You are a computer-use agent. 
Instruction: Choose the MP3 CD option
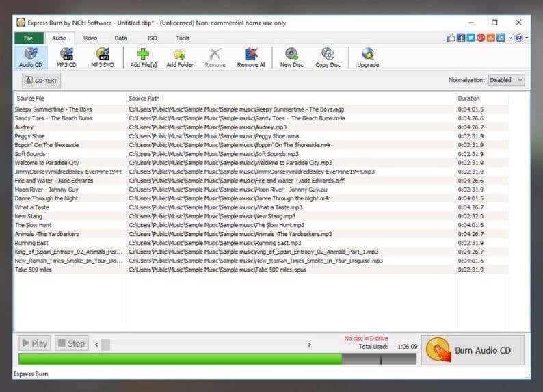(66, 57)
